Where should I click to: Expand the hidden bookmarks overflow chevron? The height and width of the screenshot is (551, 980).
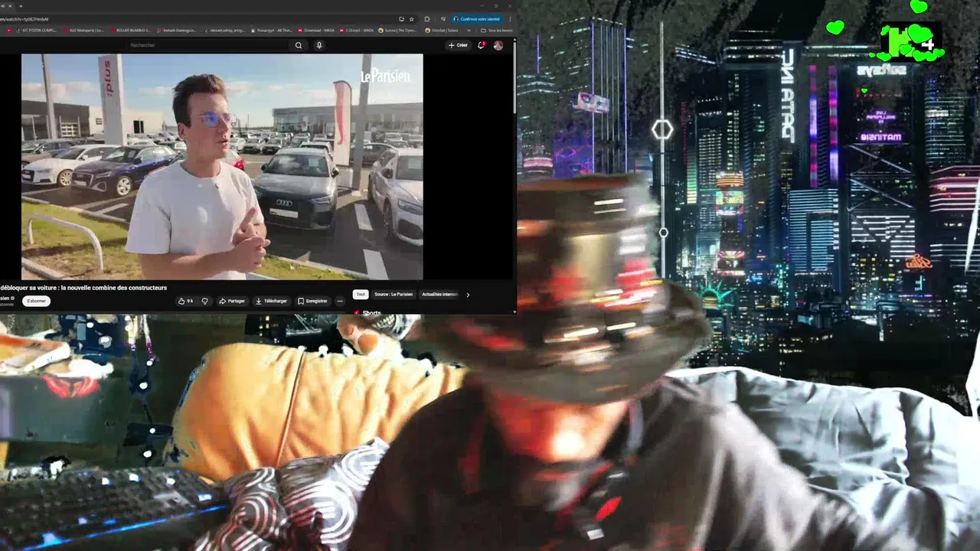pyautogui.click(x=469, y=30)
